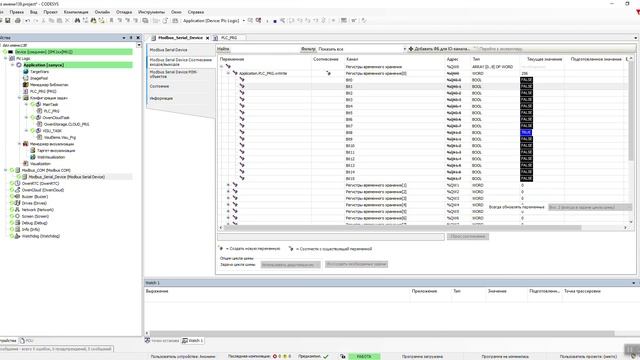Select Modbus_Serial_Device in device tree
Viewport: 640px width, 360px height.
(x=67, y=177)
